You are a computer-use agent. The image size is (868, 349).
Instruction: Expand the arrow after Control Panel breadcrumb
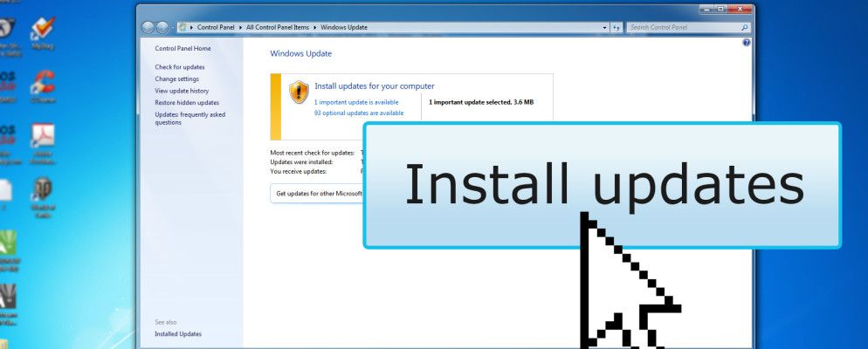coord(241,27)
